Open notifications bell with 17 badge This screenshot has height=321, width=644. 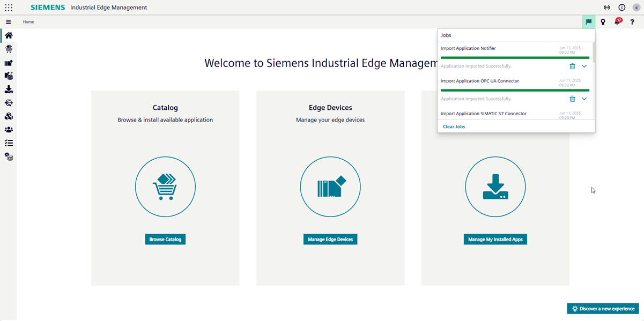617,22
